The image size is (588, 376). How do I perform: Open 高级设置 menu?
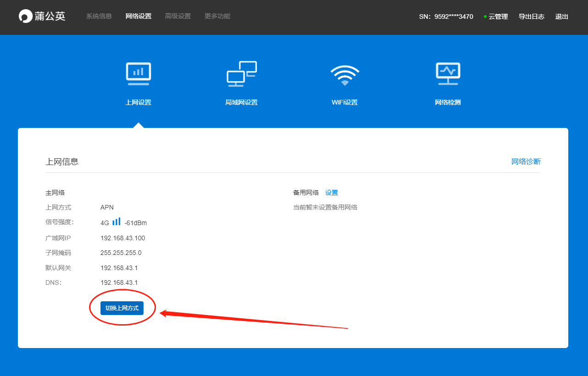click(178, 16)
